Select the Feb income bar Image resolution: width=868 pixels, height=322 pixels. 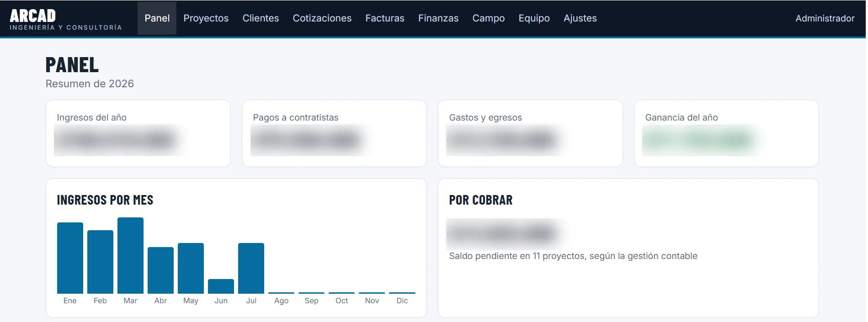100,262
